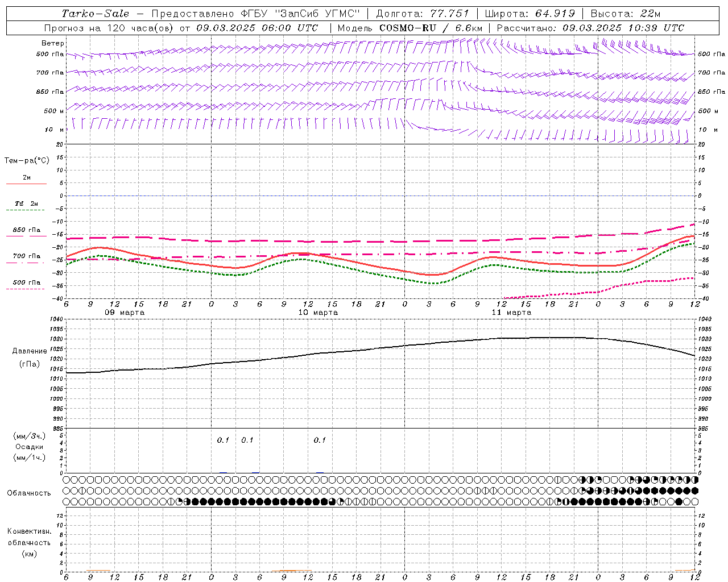Click the date label "11 марта"

(x=511, y=313)
